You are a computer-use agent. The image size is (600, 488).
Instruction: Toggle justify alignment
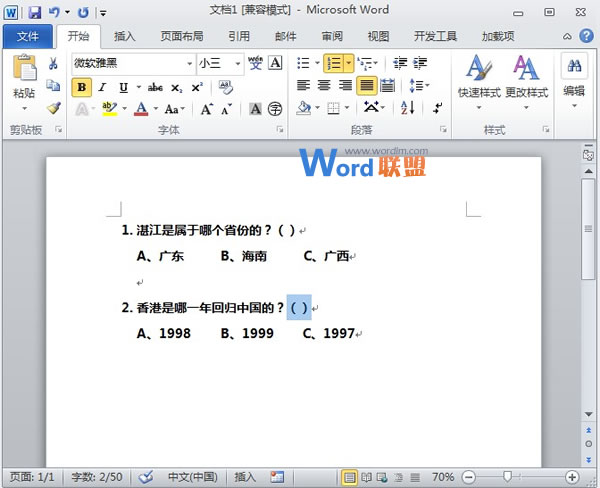point(367,85)
